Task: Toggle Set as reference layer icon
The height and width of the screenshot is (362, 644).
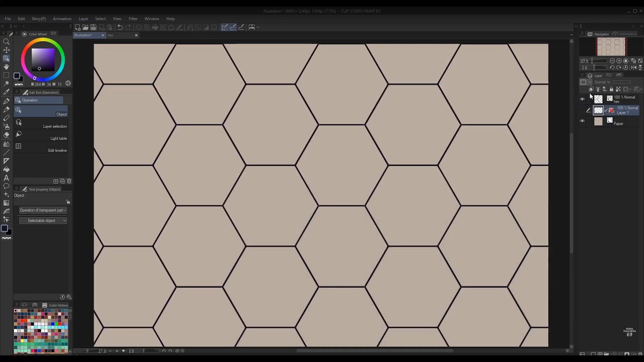Action: [x=598, y=89]
